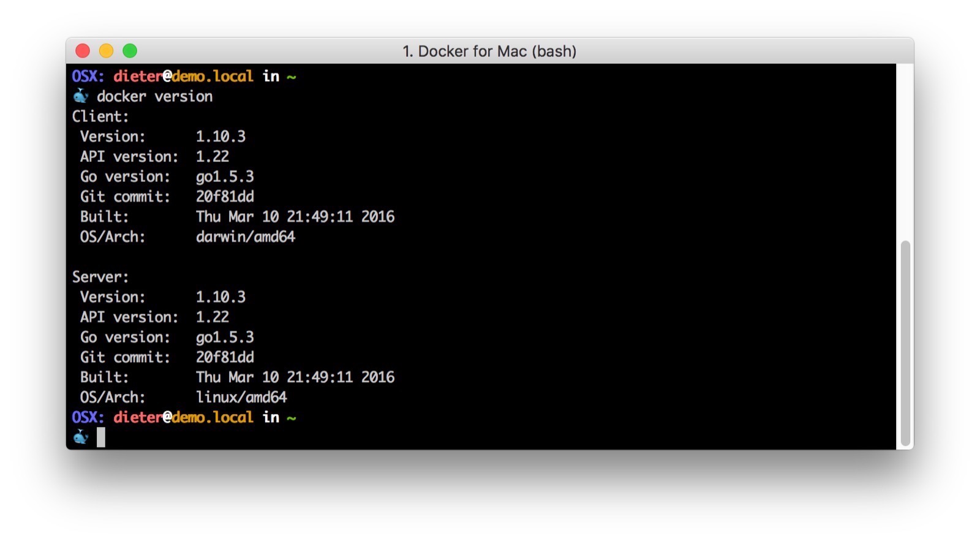This screenshot has height=544, width=980.
Task: Click Server Go version value 'go1.5.3'
Action: (225, 337)
